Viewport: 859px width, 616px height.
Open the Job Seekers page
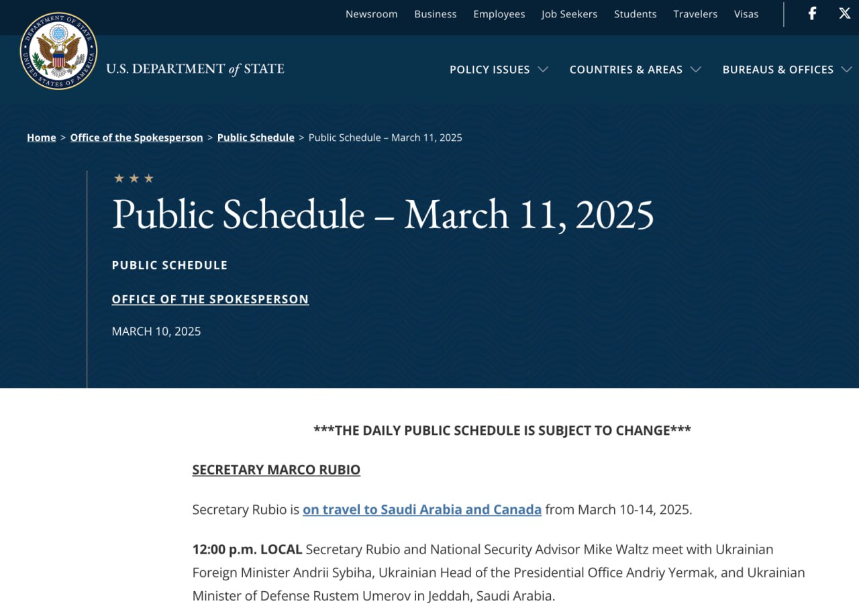[x=569, y=14]
